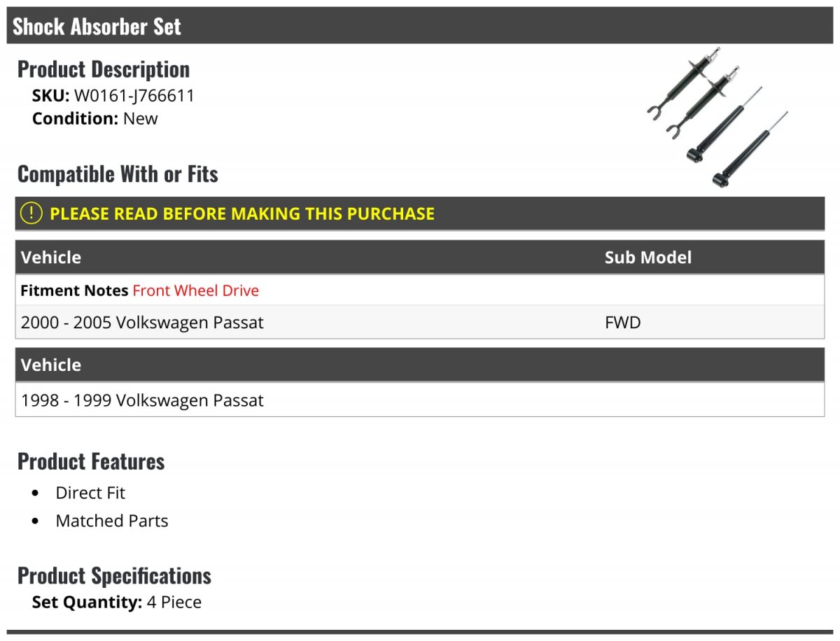Click the Product Features heading
840x641 pixels.
coord(91,461)
